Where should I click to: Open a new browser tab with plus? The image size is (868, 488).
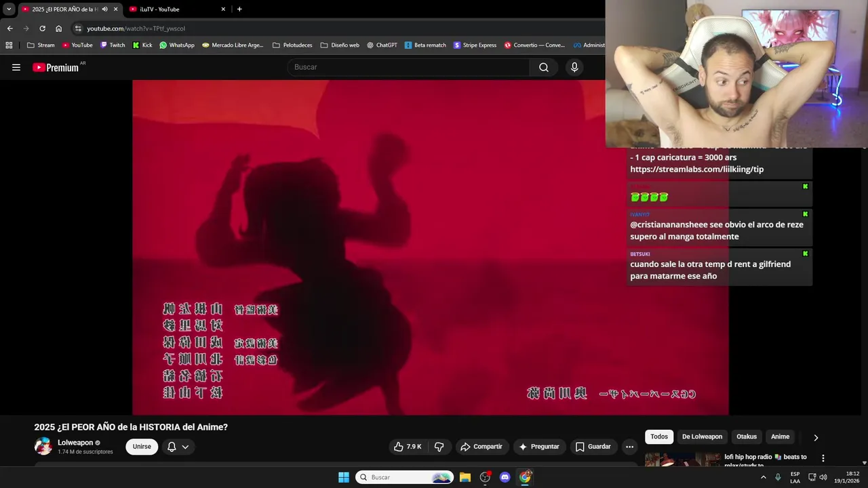click(239, 9)
